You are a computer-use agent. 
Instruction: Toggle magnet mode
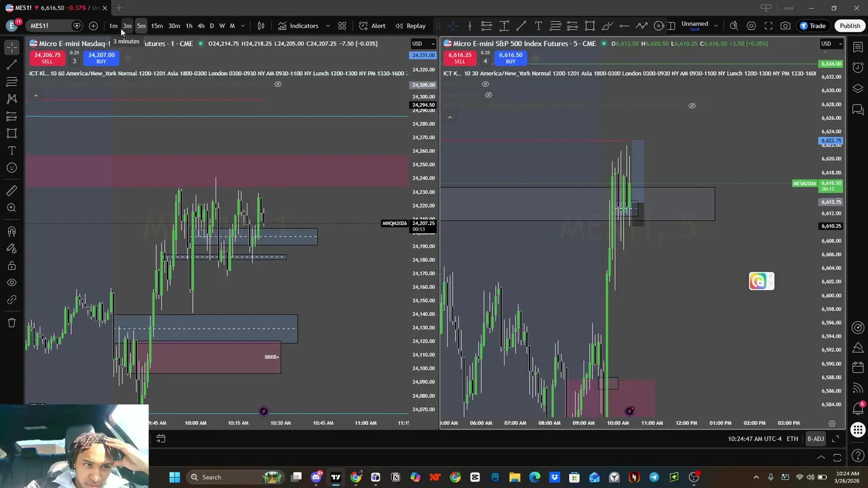12,232
